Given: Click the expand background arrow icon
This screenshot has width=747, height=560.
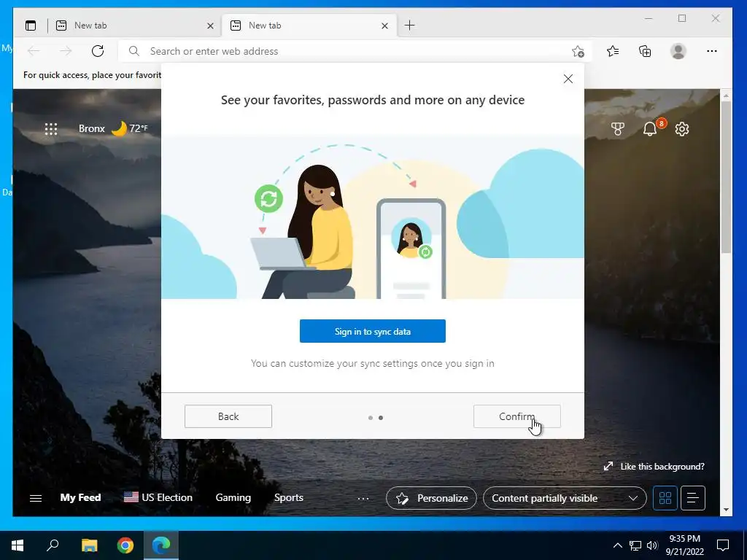Looking at the screenshot, I should coord(608,466).
